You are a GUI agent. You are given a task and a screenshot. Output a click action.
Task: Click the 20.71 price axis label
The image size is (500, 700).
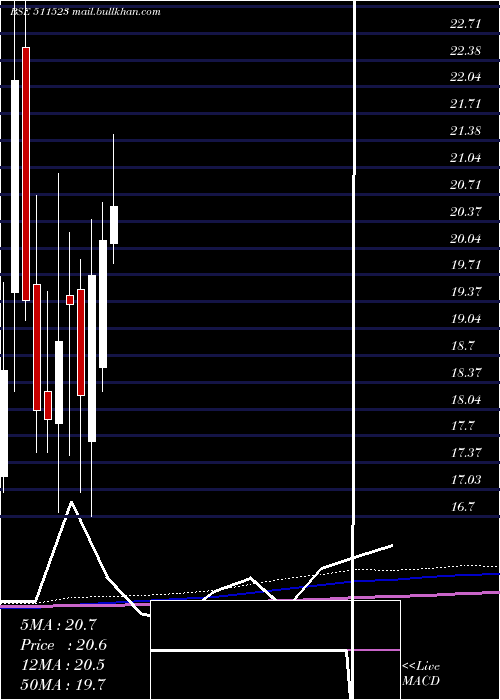tap(466, 184)
